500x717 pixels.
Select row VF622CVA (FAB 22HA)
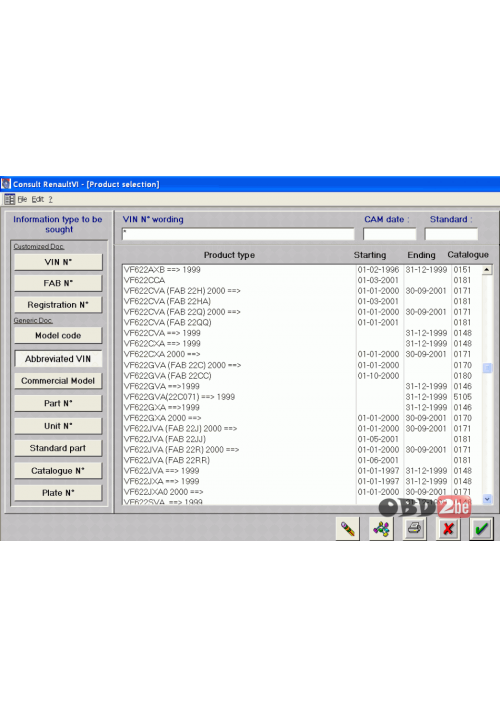pyautogui.click(x=302, y=301)
